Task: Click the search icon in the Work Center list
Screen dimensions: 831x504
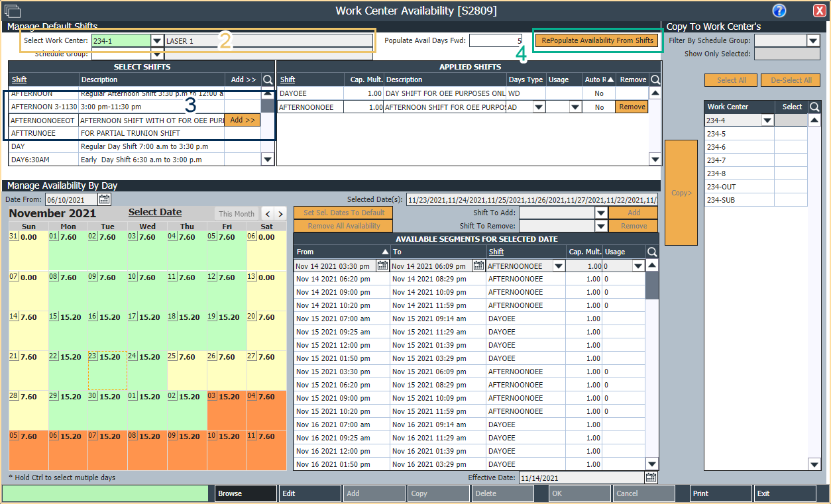Action: click(814, 106)
